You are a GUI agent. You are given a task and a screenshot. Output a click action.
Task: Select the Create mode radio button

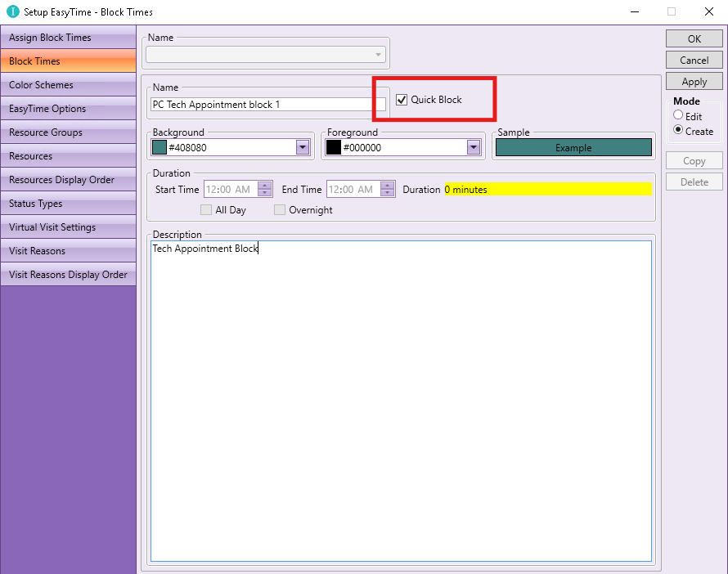click(678, 131)
